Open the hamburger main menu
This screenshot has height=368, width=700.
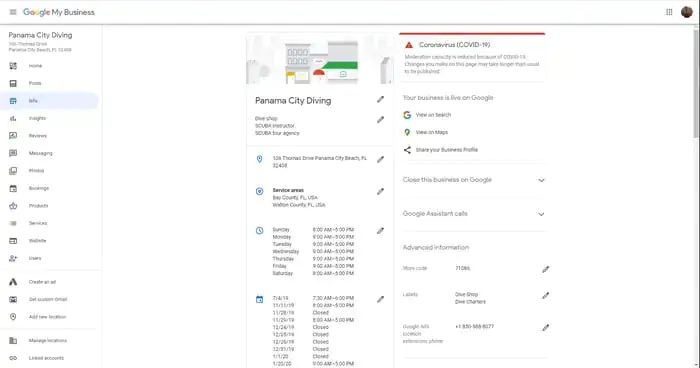tap(13, 12)
